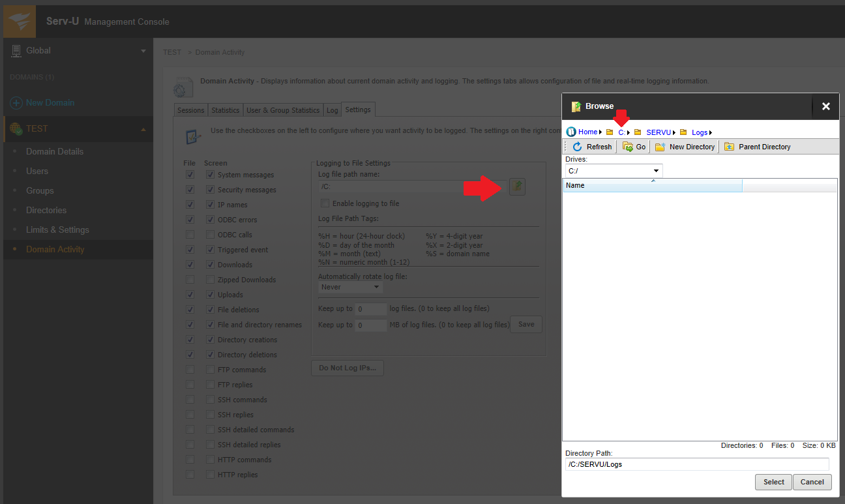
Task: Click the Home breadcrumb icon
Action: click(x=571, y=132)
